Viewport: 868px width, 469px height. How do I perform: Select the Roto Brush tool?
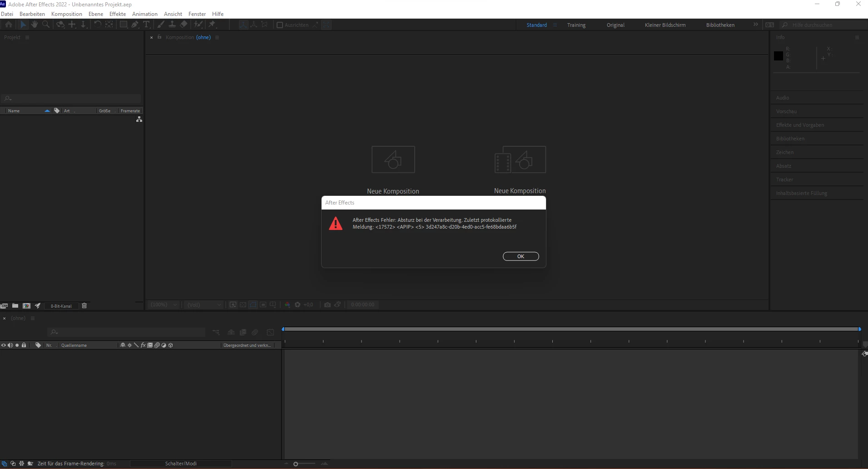coord(198,25)
